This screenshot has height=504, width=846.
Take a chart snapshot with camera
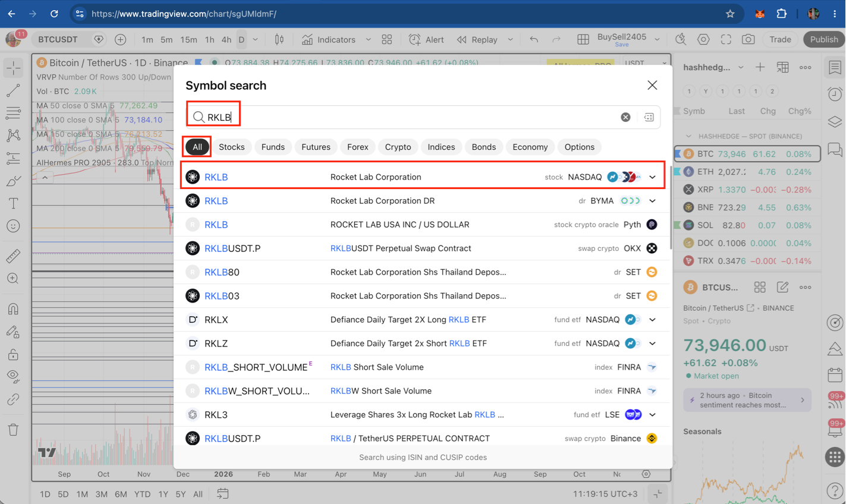point(748,40)
